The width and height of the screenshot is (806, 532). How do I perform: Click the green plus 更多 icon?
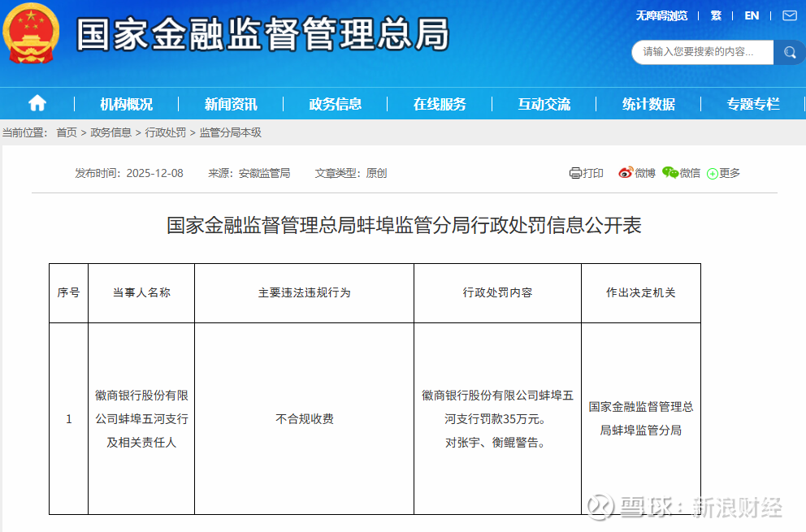point(712,174)
